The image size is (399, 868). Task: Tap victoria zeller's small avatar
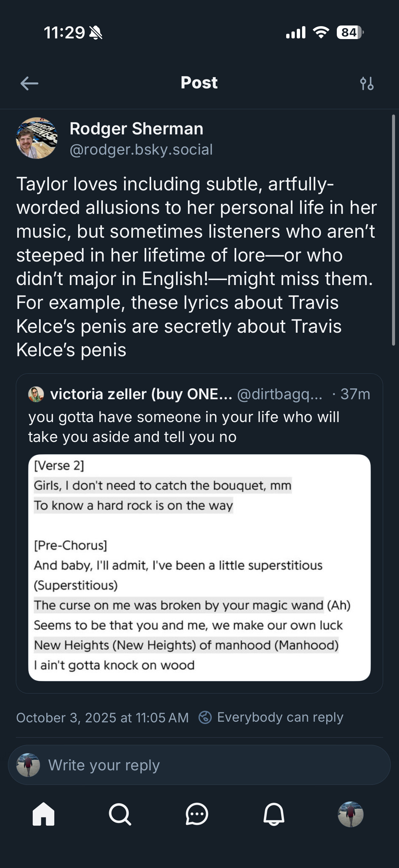(36, 394)
